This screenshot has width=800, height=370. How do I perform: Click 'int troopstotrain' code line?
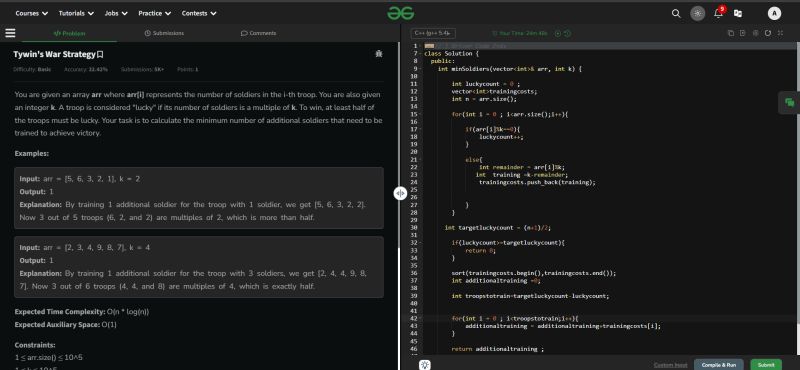pos(531,296)
